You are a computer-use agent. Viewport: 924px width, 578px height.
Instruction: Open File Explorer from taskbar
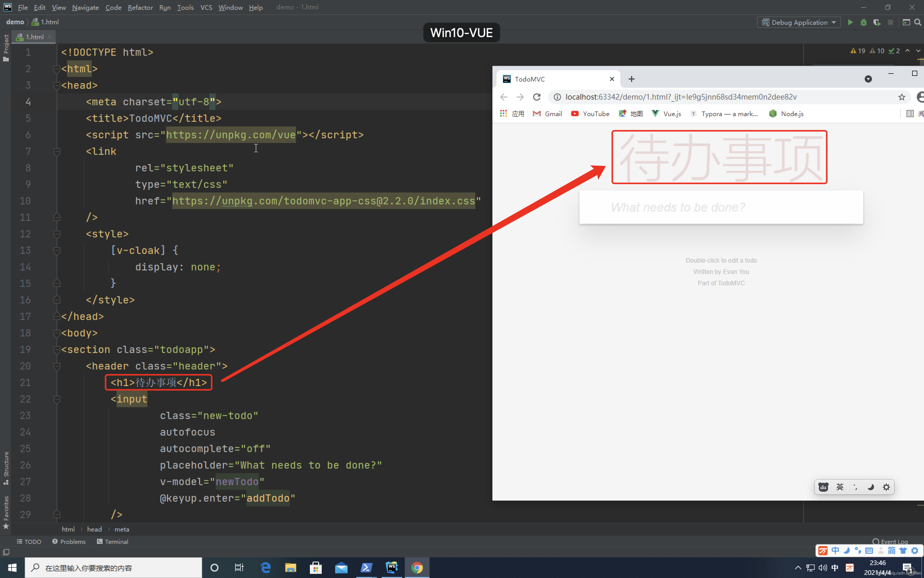click(x=291, y=568)
